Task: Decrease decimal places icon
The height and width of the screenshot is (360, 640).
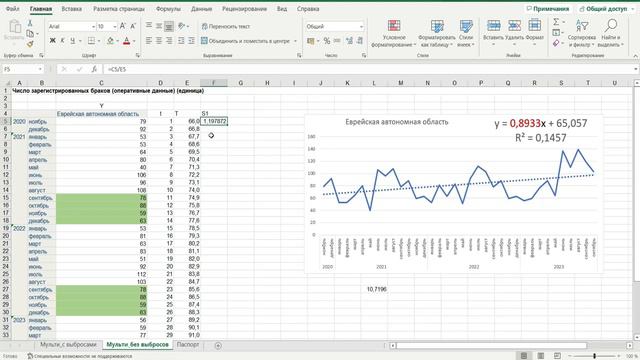Action: point(360,40)
